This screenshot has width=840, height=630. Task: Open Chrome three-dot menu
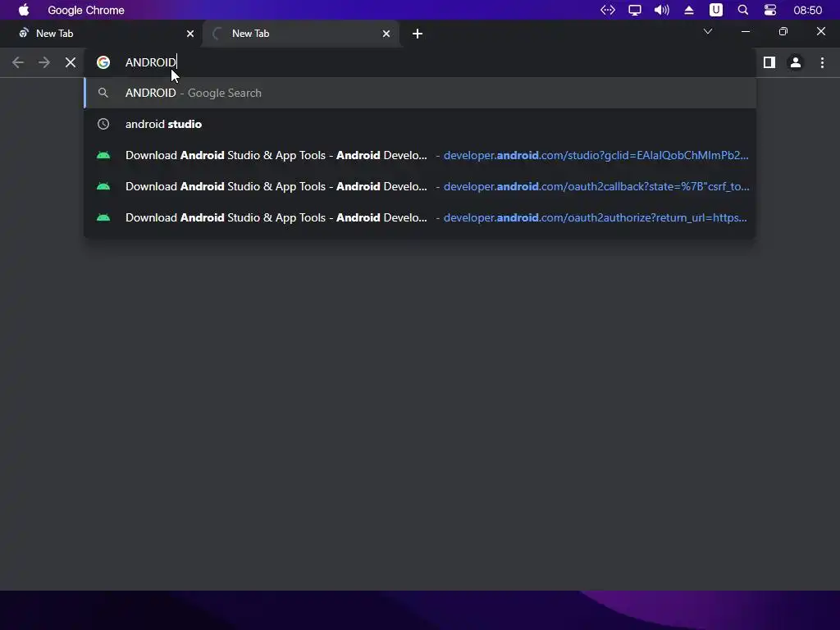pos(822,62)
